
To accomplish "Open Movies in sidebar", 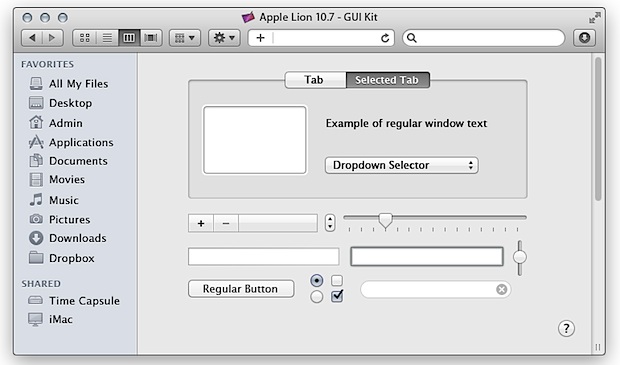I will click(x=57, y=180).
